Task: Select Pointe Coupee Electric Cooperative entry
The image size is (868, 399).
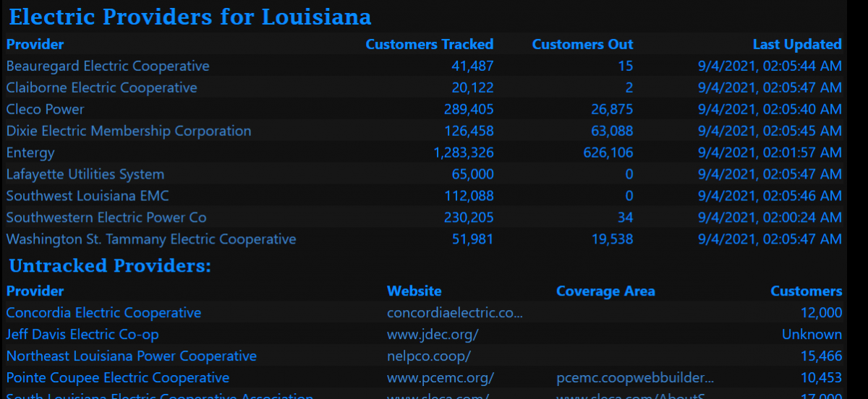Action: pyautogui.click(x=118, y=378)
